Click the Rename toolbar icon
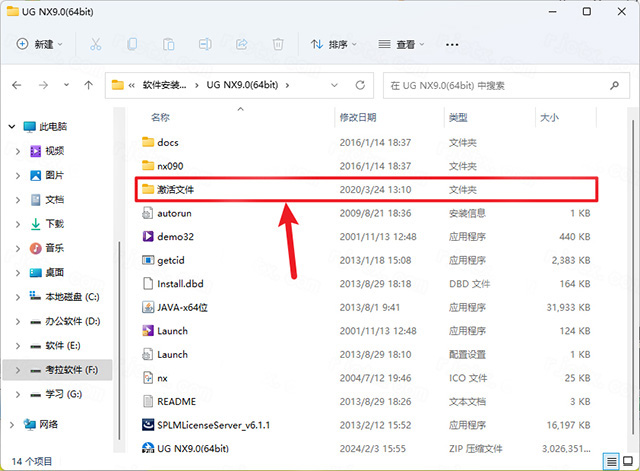This screenshot has height=471, width=640. pos(205,44)
